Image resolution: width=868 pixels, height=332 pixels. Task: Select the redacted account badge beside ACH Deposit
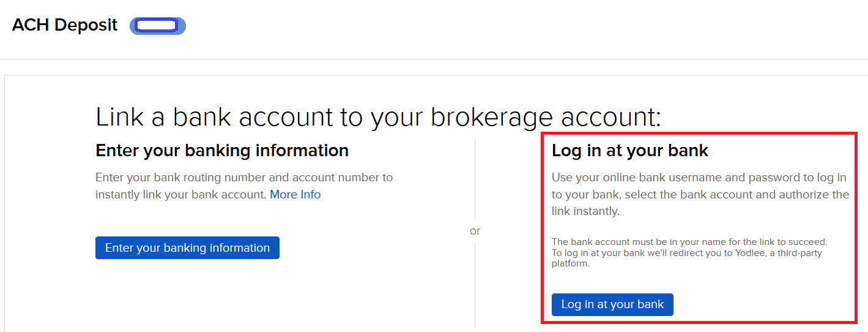[x=157, y=26]
